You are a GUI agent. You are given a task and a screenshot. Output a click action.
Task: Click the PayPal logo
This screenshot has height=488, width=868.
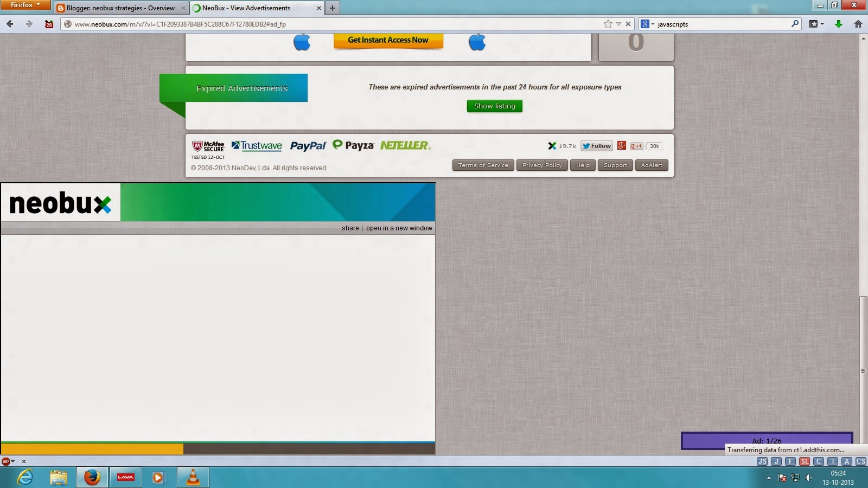308,146
